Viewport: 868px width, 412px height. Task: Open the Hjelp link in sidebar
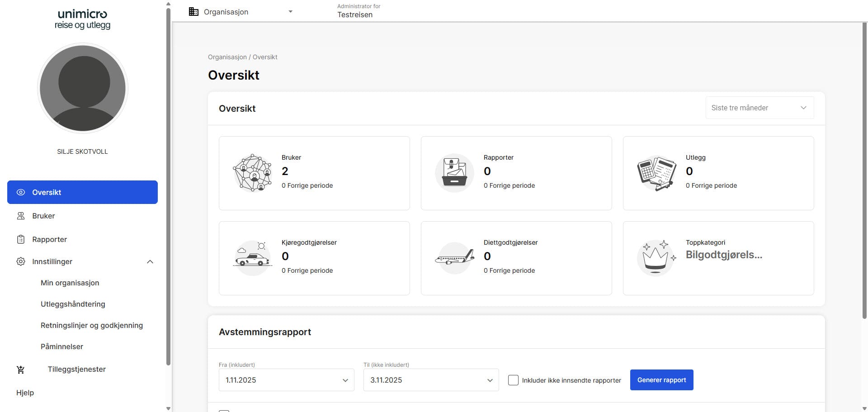tap(25, 393)
